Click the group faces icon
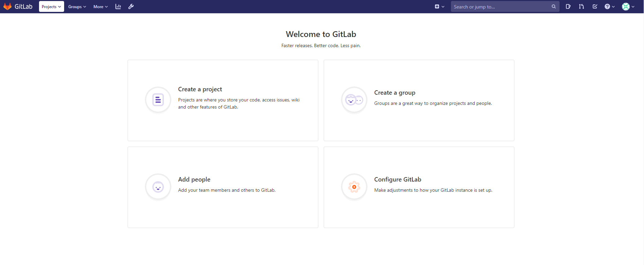 (x=354, y=100)
